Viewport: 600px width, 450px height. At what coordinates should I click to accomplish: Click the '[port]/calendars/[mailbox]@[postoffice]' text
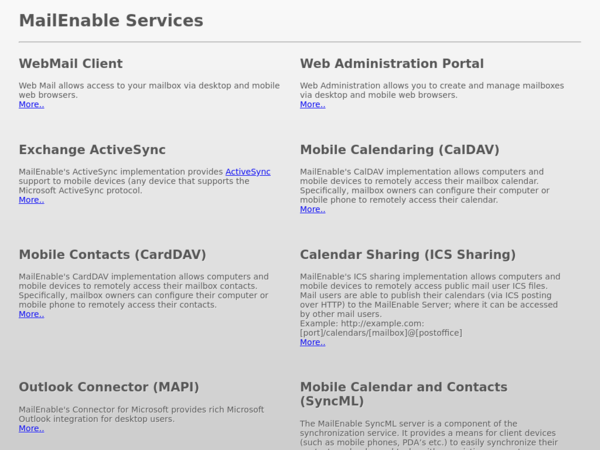coord(381,333)
